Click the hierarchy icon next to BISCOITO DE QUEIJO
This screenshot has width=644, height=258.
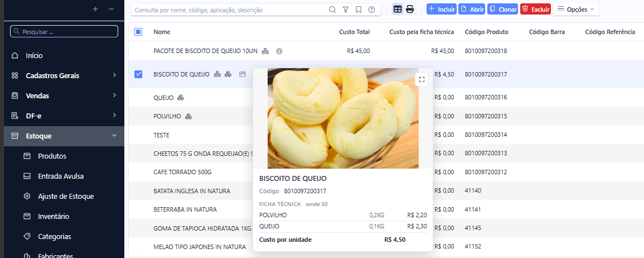point(217,74)
